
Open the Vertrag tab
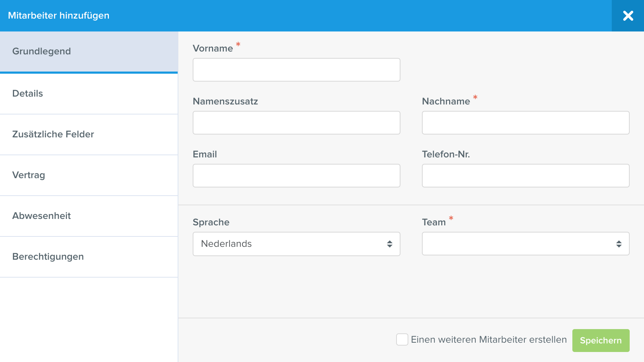click(89, 175)
